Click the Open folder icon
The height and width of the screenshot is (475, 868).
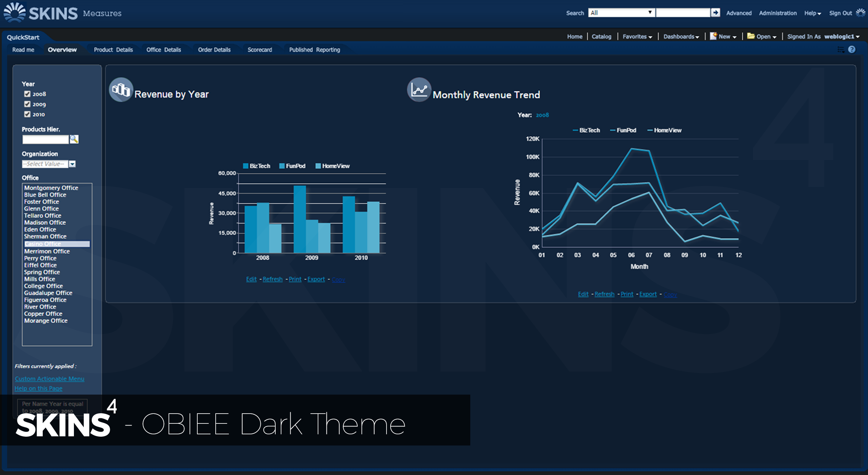(751, 36)
